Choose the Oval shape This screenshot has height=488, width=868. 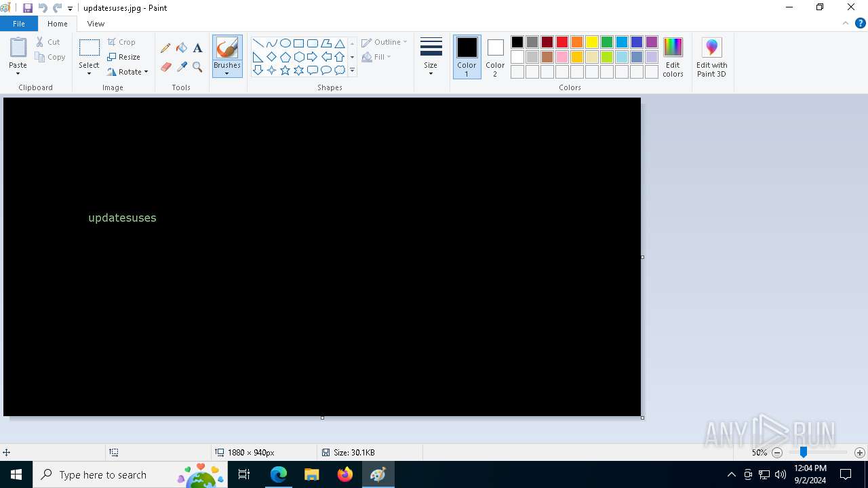[285, 43]
